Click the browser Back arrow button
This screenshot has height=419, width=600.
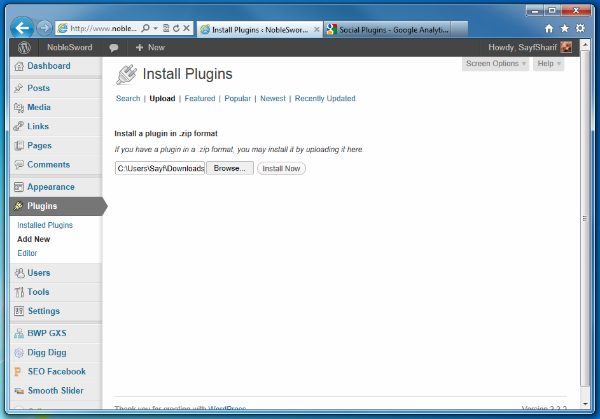(x=22, y=28)
